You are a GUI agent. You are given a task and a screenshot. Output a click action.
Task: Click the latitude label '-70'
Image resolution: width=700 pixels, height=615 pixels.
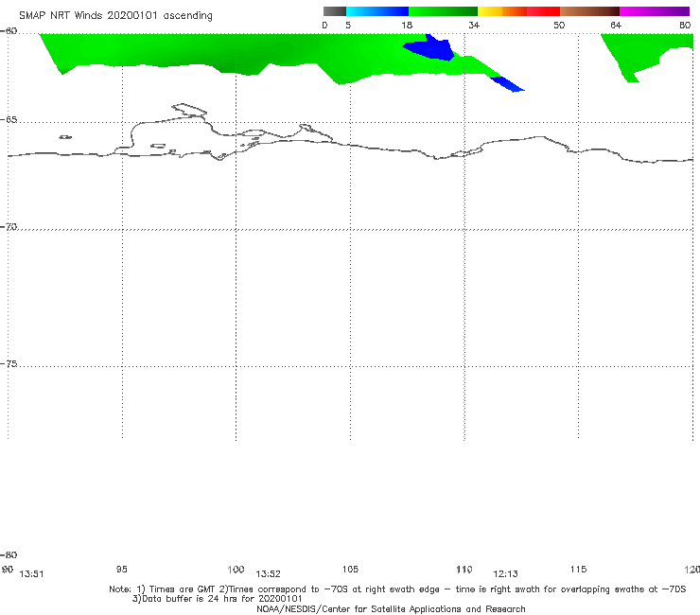click(x=9, y=227)
